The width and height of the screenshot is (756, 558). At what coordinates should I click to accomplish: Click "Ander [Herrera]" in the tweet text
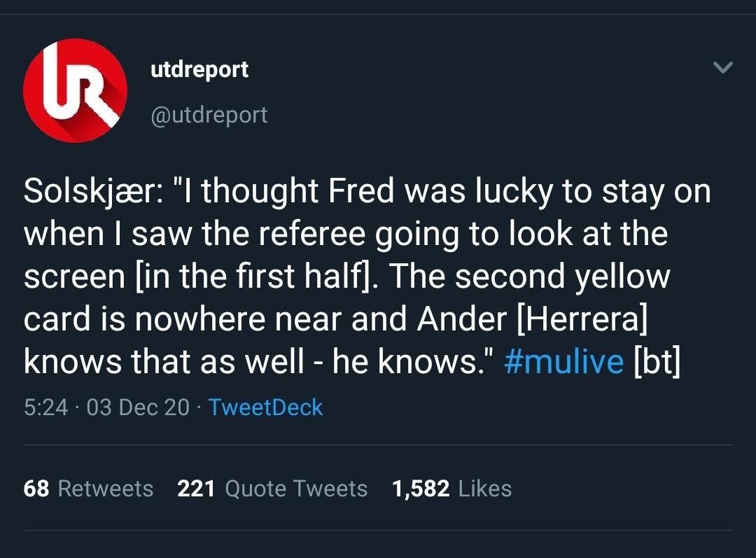pos(532,319)
